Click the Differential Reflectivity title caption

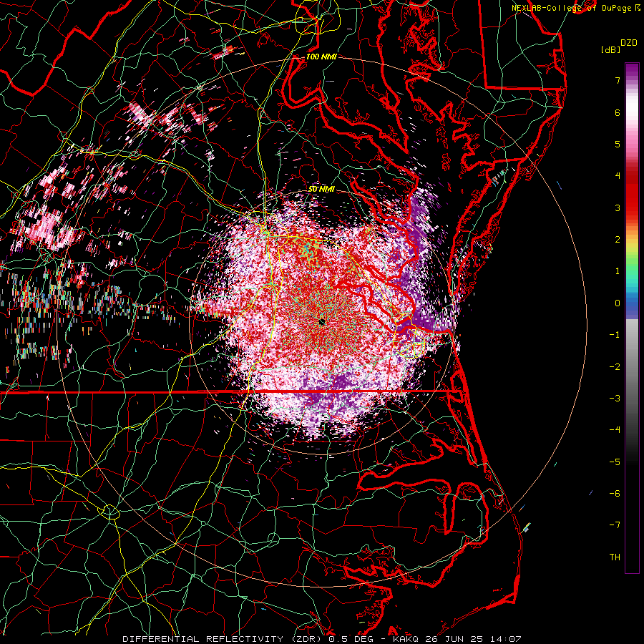pos(322,639)
